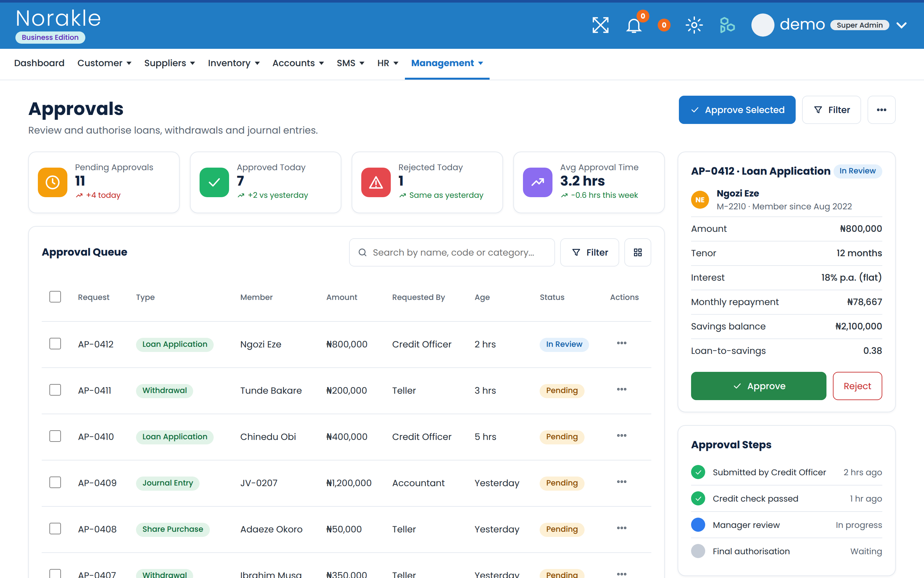The width and height of the screenshot is (924, 578).
Task: Open the user account chevron dropdown
Action: 902,25
